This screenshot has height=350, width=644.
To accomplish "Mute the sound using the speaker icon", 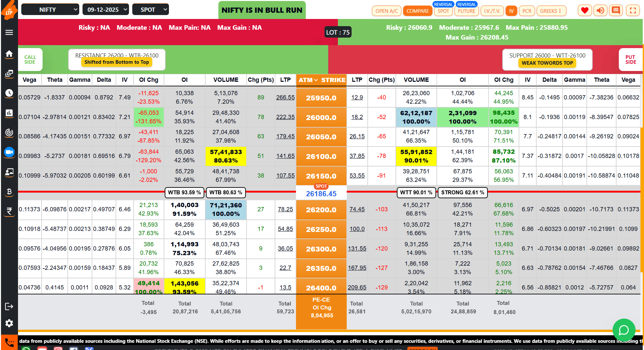I will point(600,10).
